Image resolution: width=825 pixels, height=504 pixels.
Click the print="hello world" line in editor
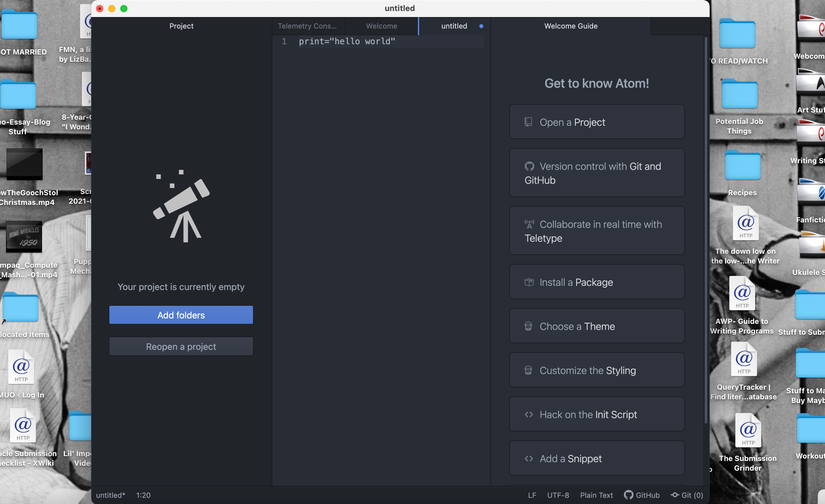[347, 42]
